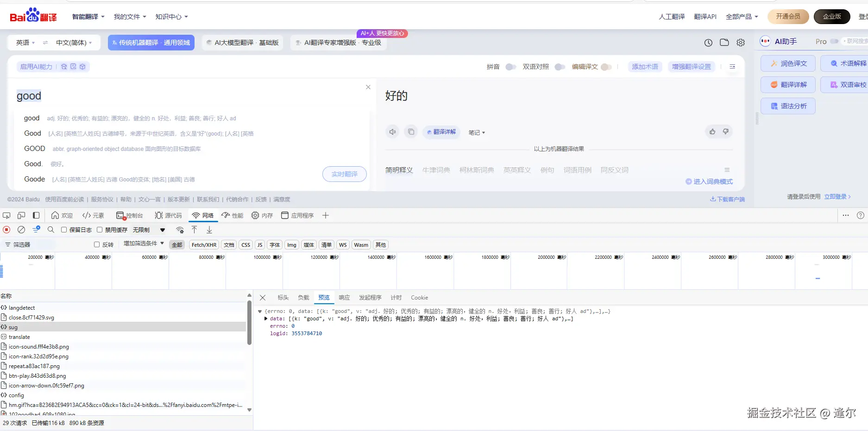Expand the data array in the preview pane
Viewport: 868px width, 431px height.
265,319
